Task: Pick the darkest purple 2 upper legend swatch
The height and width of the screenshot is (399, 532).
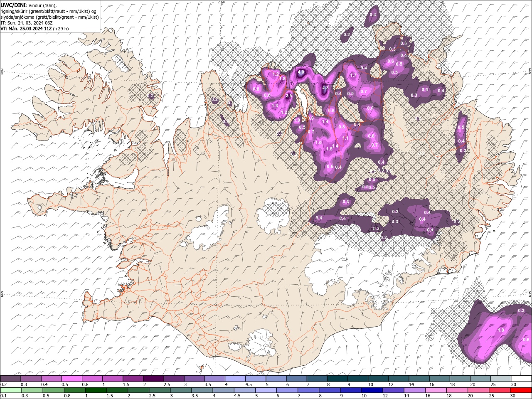Action: 153,379
